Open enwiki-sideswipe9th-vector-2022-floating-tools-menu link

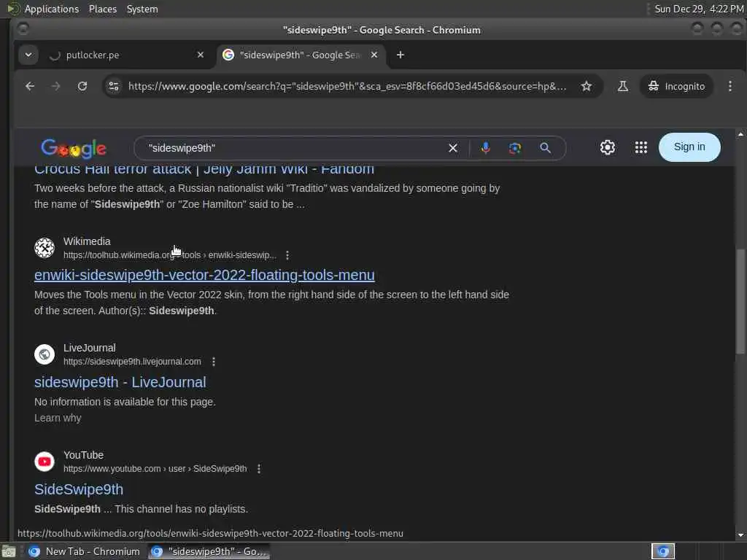(204, 275)
